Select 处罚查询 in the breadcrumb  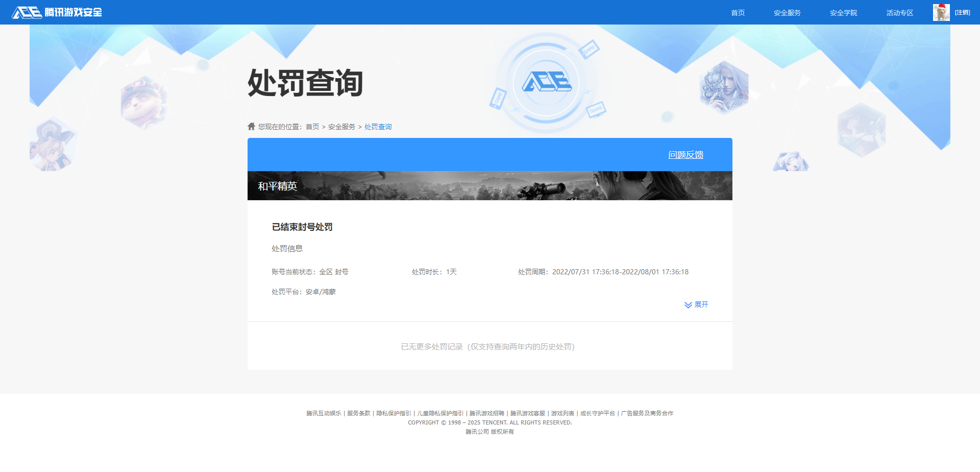click(378, 126)
